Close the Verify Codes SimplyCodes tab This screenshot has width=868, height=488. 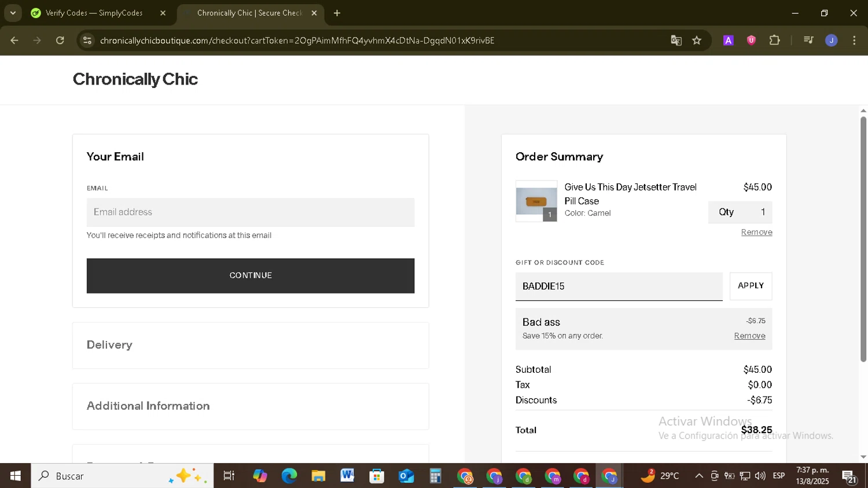tap(163, 13)
